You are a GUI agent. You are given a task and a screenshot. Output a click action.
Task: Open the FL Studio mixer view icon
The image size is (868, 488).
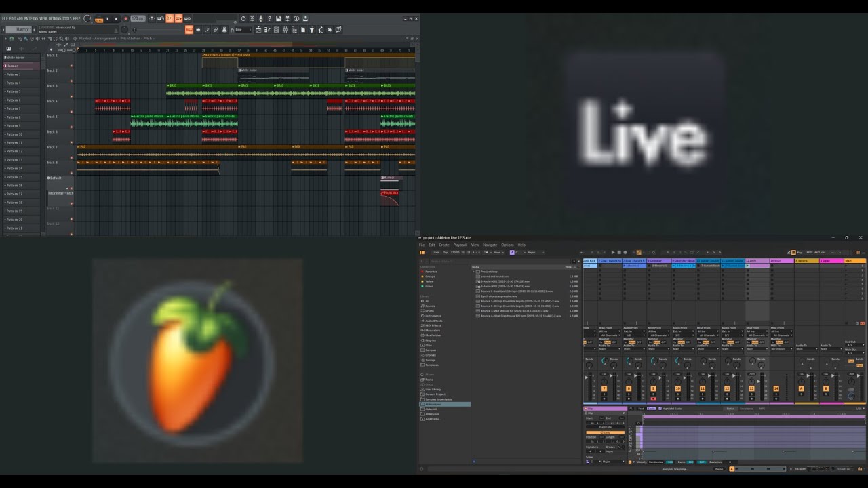[285, 29]
